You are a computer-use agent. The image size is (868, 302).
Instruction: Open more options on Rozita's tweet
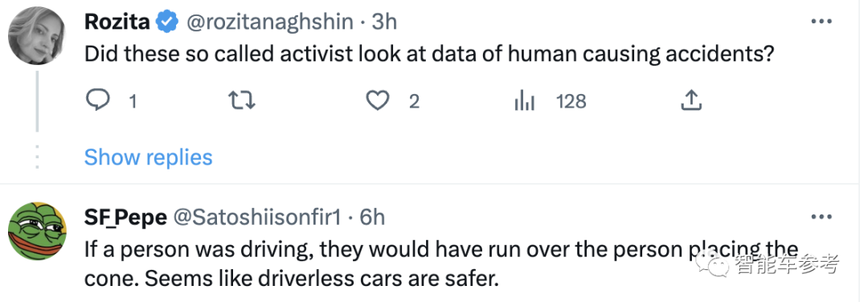821,22
